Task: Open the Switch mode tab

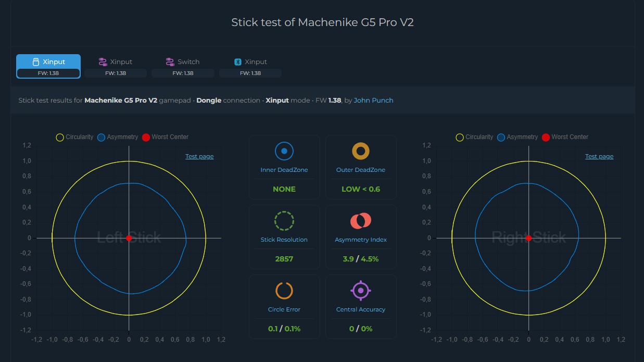Action: [183, 66]
